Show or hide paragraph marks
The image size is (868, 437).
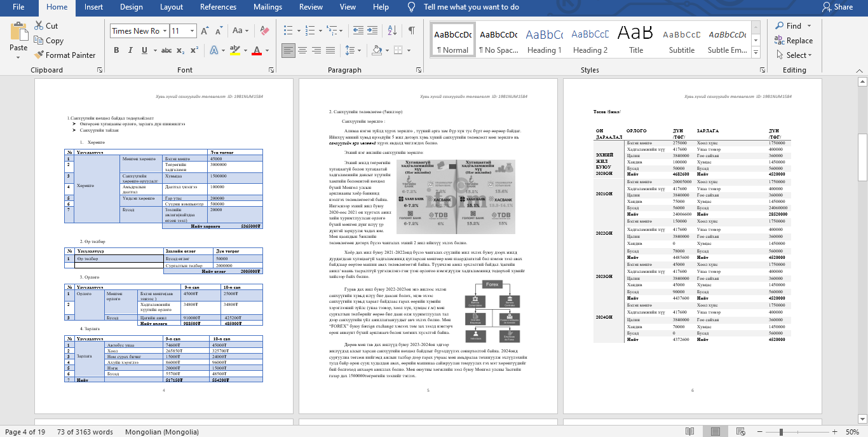pyautogui.click(x=412, y=31)
